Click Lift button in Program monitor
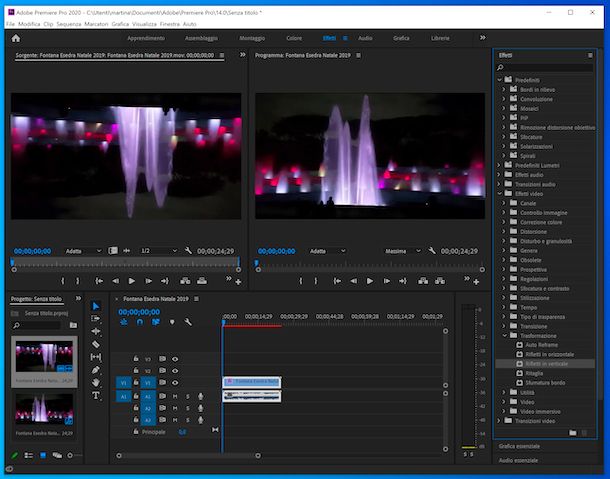 point(423,281)
